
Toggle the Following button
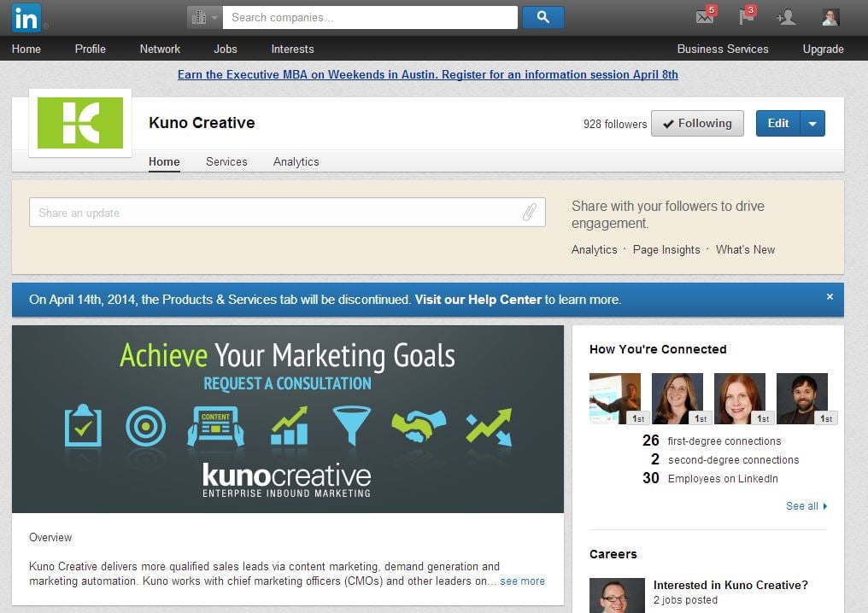pos(697,123)
